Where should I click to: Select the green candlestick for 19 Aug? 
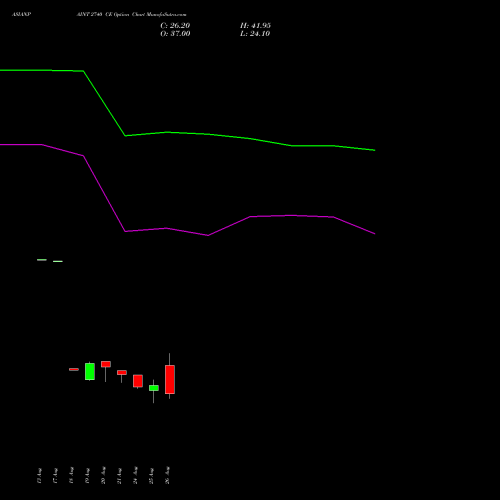(90, 371)
